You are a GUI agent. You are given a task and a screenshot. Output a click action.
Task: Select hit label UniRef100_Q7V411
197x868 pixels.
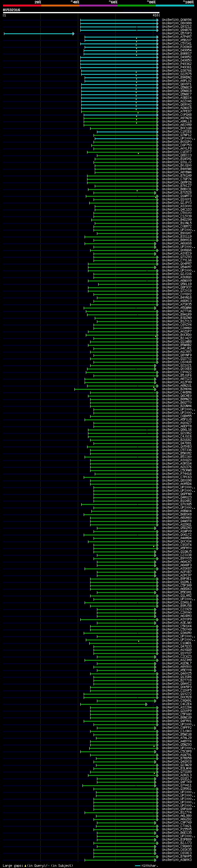(177, 785)
